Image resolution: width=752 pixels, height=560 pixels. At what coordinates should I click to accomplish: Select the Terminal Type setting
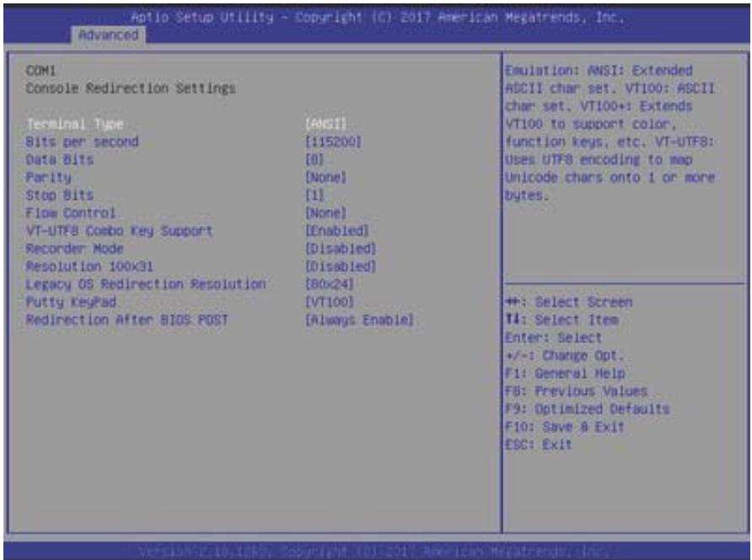coord(75,124)
